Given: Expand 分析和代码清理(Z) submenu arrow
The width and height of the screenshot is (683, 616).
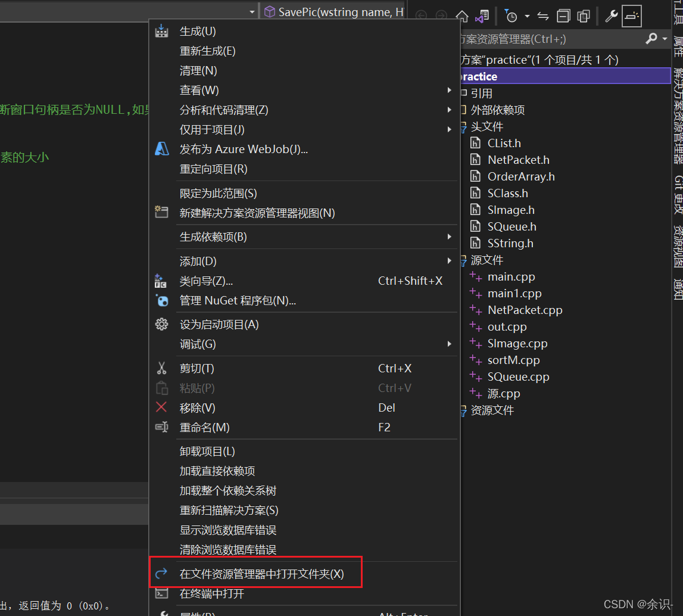Looking at the screenshot, I should (x=449, y=110).
